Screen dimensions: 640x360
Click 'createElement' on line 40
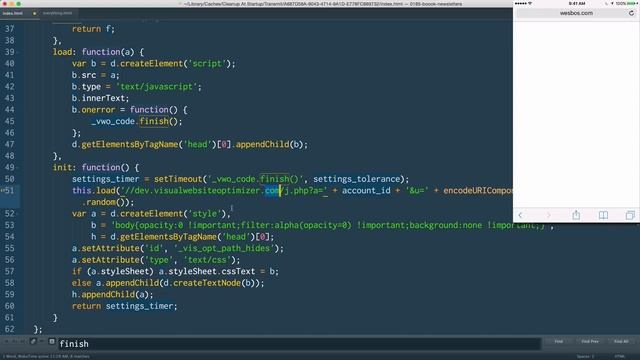pos(151,64)
